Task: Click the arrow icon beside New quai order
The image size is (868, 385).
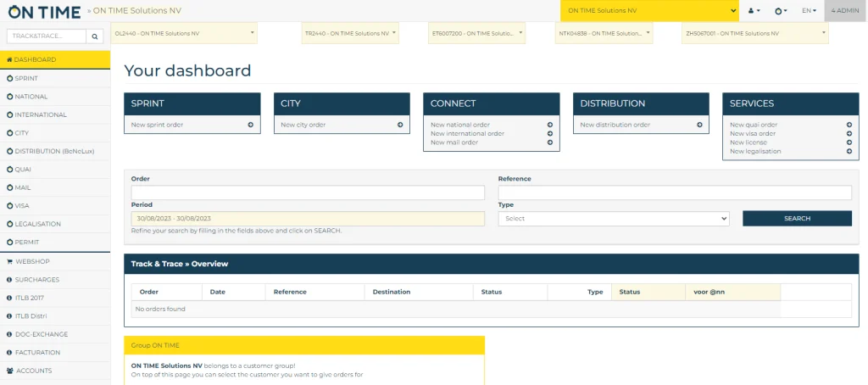Action: pyautogui.click(x=849, y=125)
